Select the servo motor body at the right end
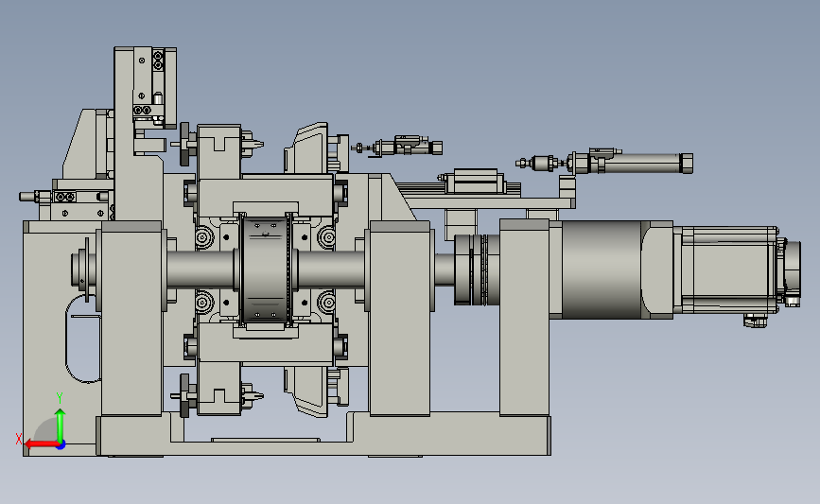The height and width of the screenshot is (504, 820). pyautogui.click(x=728, y=269)
